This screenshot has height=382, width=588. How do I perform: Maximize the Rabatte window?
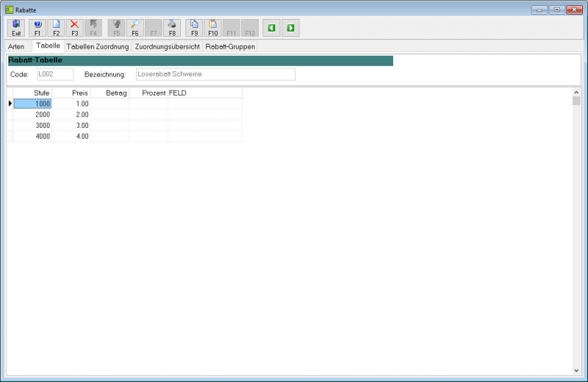(x=557, y=10)
